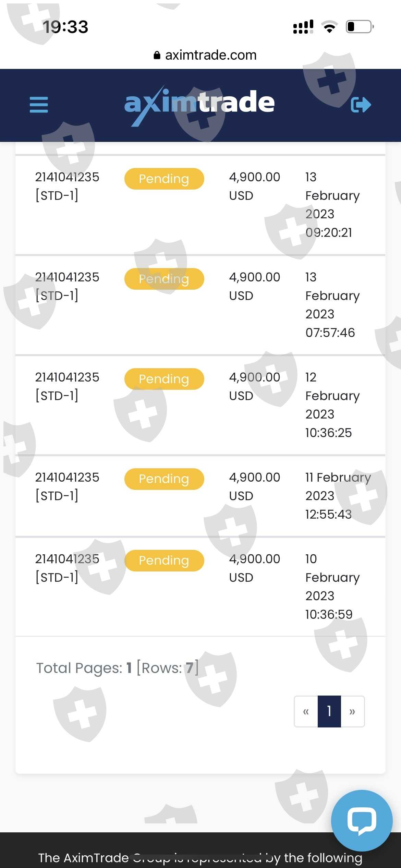Go to previous page with « arrow
The width and height of the screenshot is (401, 868).
tap(306, 711)
